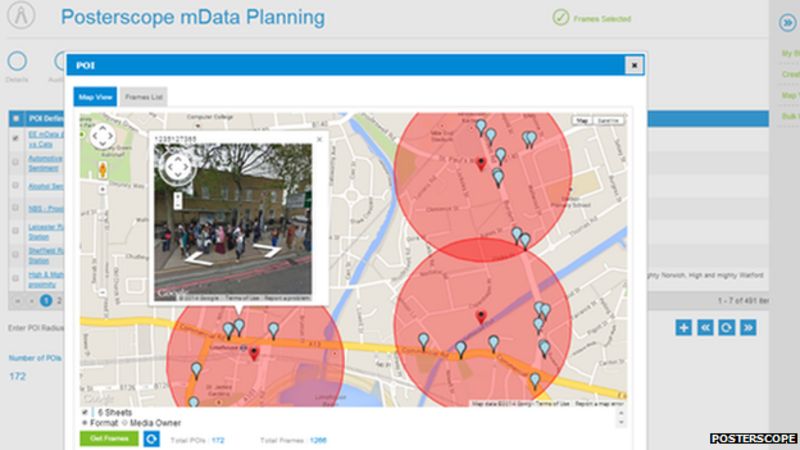
Task: Click the red POI marker in the lower-right circle
Action: point(481,317)
